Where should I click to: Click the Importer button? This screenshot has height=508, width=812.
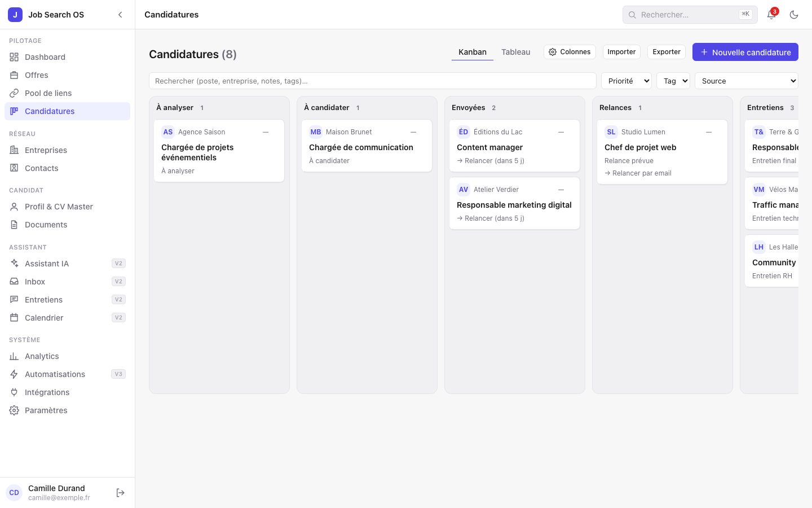[x=621, y=52]
